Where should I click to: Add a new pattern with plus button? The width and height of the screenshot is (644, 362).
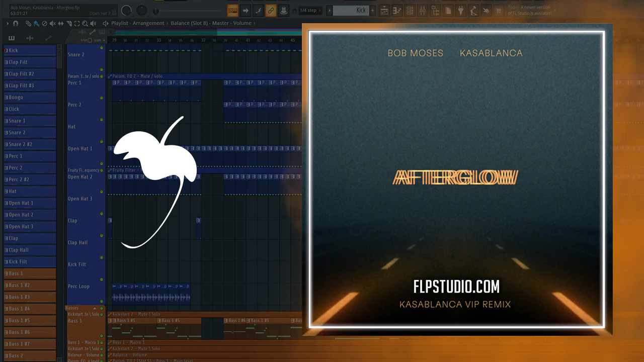pos(373,10)
